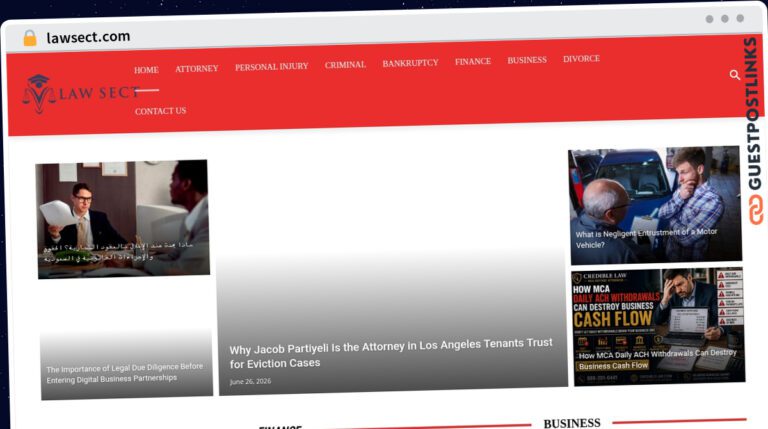Visit the Contact Us page
This screenshot has width=768, height=429.
click(160, 111)
